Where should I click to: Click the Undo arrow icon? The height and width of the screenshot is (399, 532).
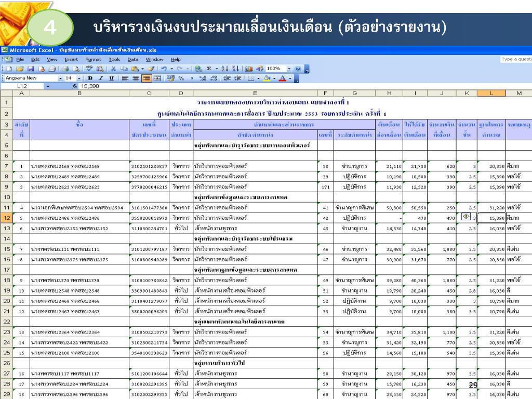[164, 69]
